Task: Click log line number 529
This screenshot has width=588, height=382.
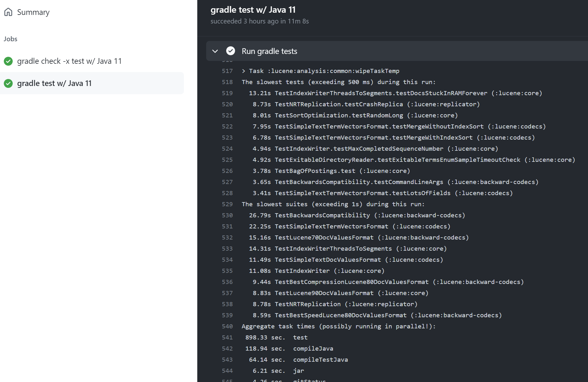Action: pyautogui.click(x=227, y=204)
